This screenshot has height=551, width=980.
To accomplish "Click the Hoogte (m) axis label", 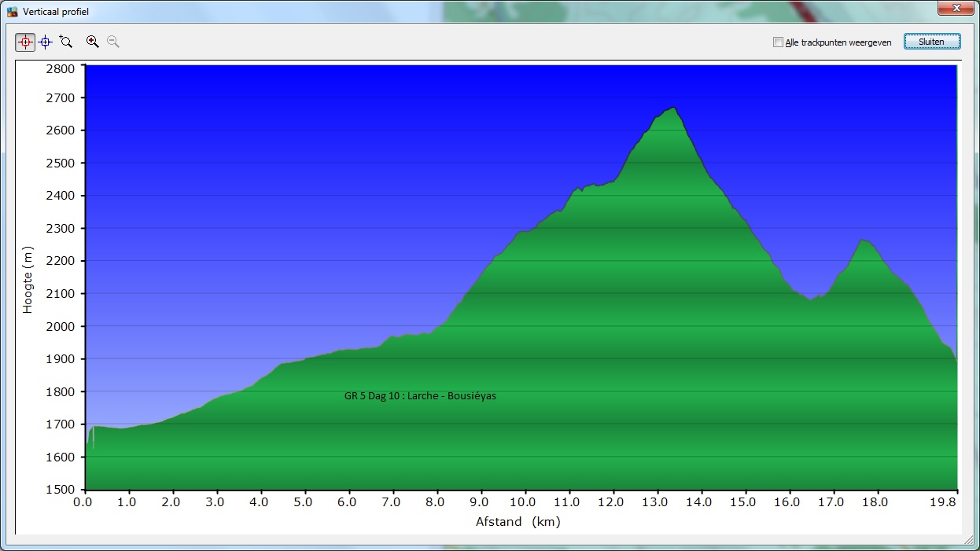I will (x=28, y=280).
